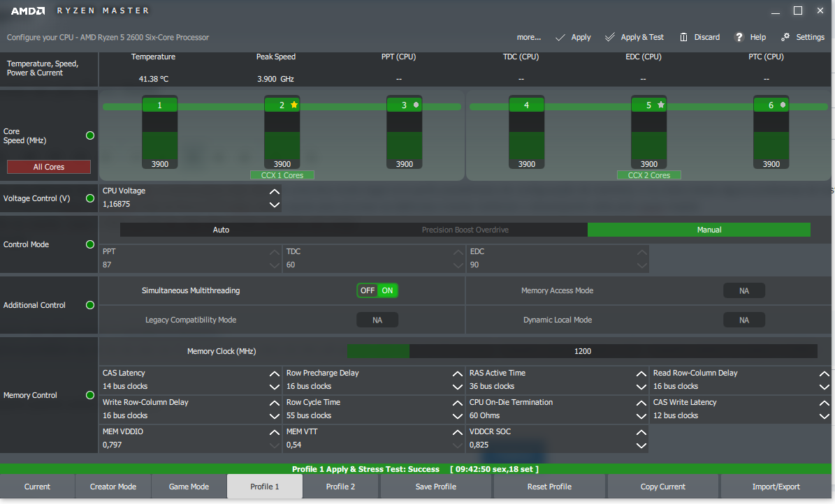835x504 pixels.
Task: Click the Copy Current button
Action: pos(662,487)
